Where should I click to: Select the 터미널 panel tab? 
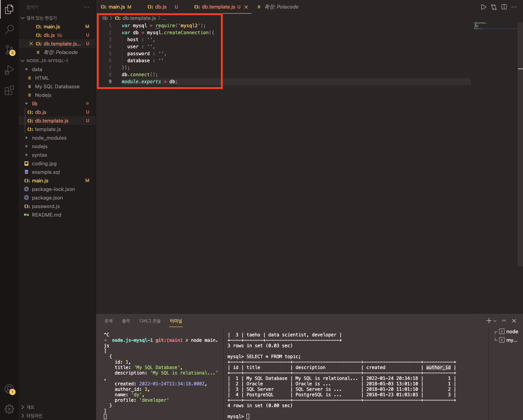coord(176,321)
